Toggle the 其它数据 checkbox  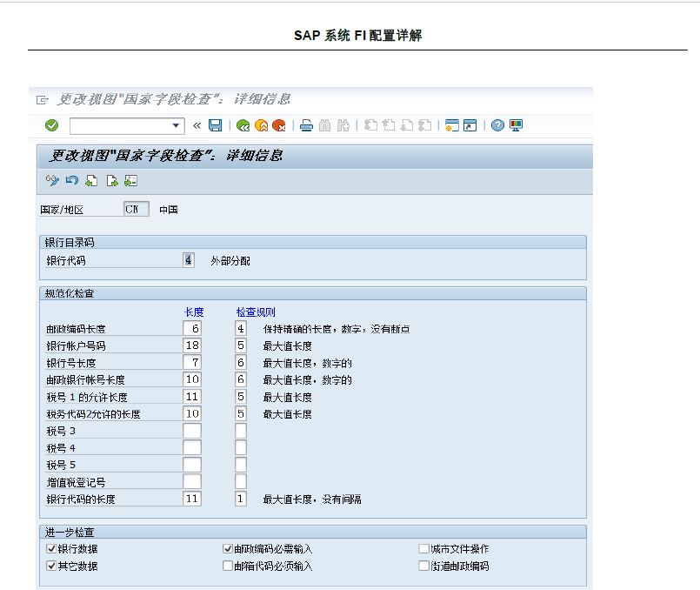(51, 566)
